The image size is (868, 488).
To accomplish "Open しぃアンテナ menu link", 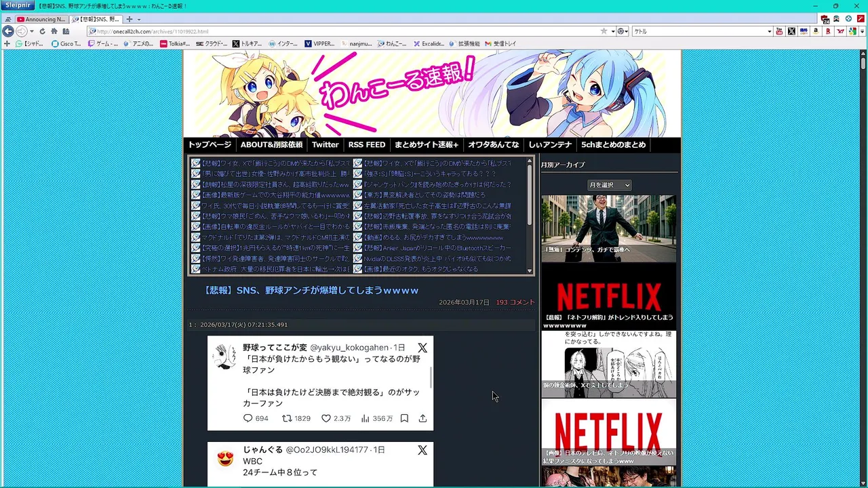I will (550, 144).
